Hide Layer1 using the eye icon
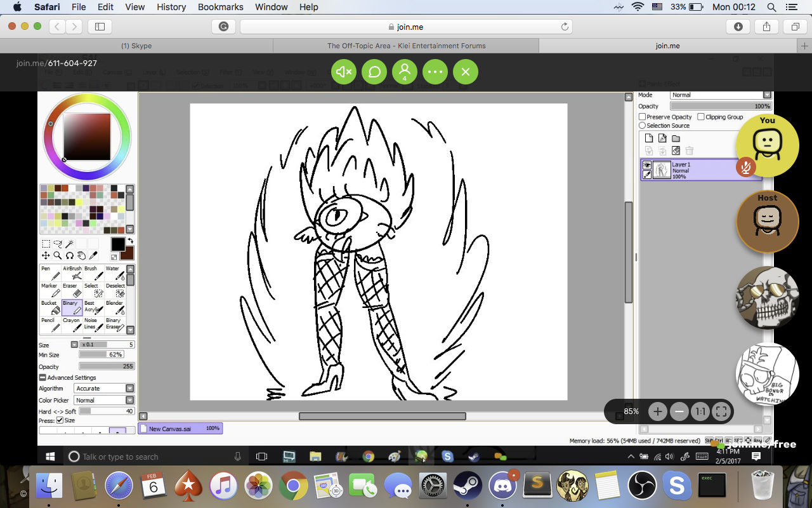 click(647, 165)
